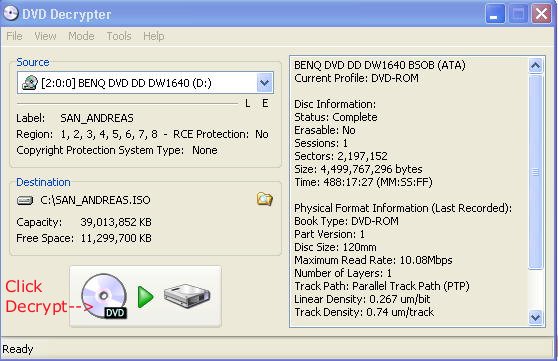Open the Mode menu

click(x=81, y=36)
